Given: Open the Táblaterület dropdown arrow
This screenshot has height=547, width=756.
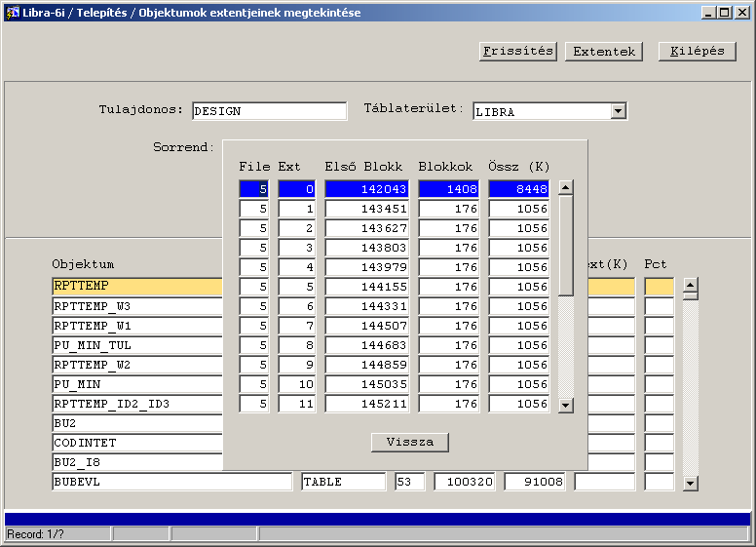Looking at the screenshot, I should click(618, 111).
